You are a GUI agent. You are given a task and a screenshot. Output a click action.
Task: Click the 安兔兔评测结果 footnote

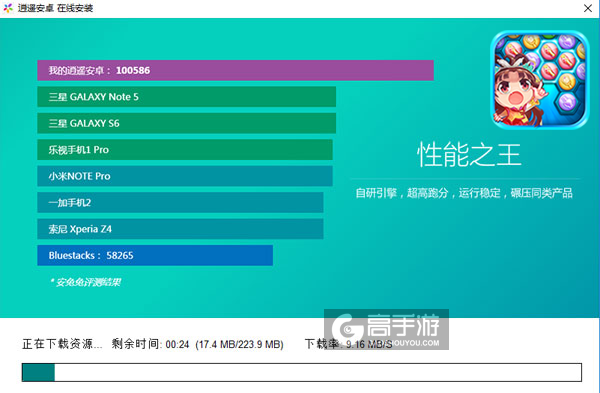click(x=85, y=282)
